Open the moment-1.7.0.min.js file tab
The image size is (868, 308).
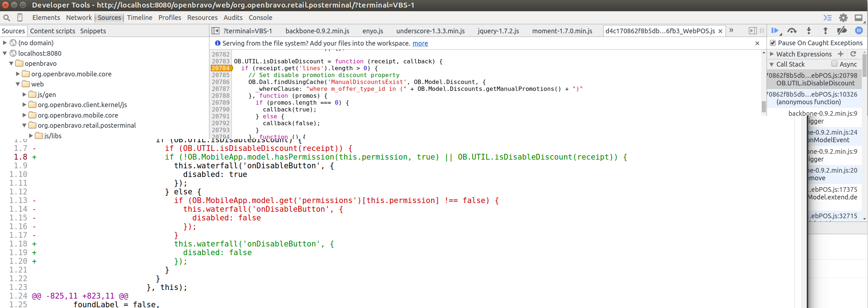562,31
